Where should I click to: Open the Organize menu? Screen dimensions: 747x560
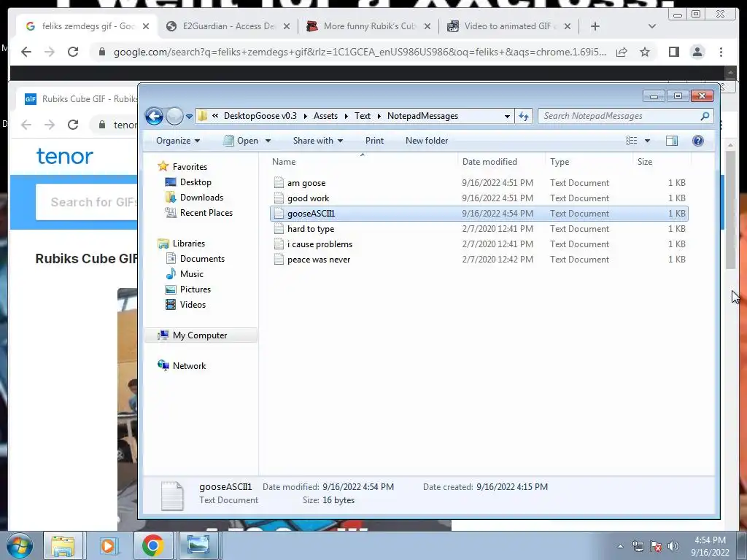pos(178,141)
